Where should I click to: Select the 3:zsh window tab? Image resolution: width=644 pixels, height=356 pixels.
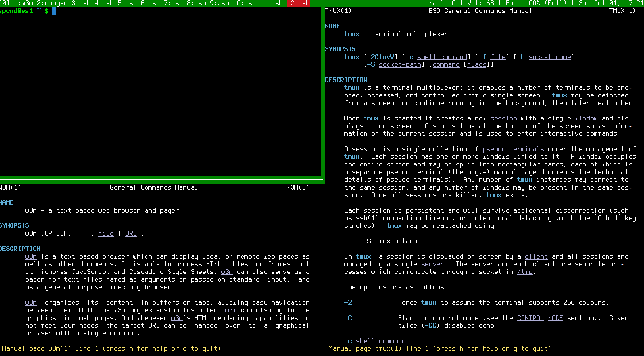(81, 3)
